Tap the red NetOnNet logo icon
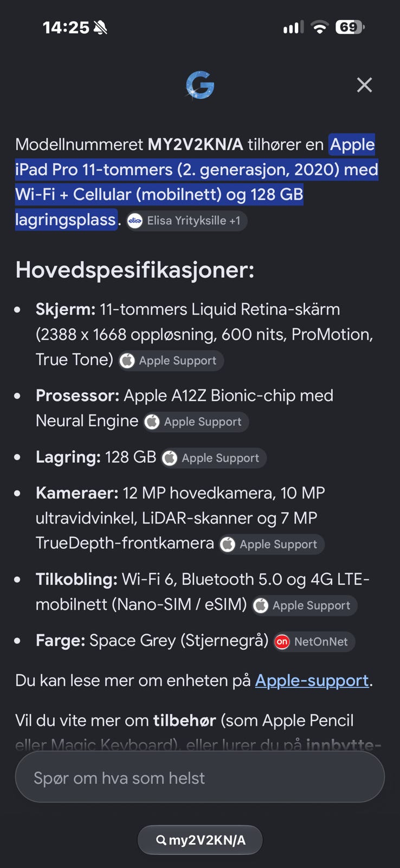400x868 pixels. tap(282, 642)
